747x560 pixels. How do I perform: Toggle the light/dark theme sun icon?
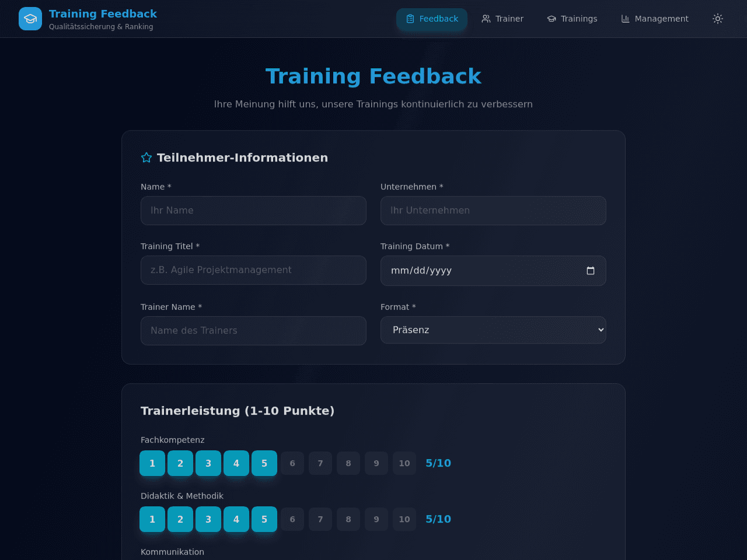click(x=718, y=19)
